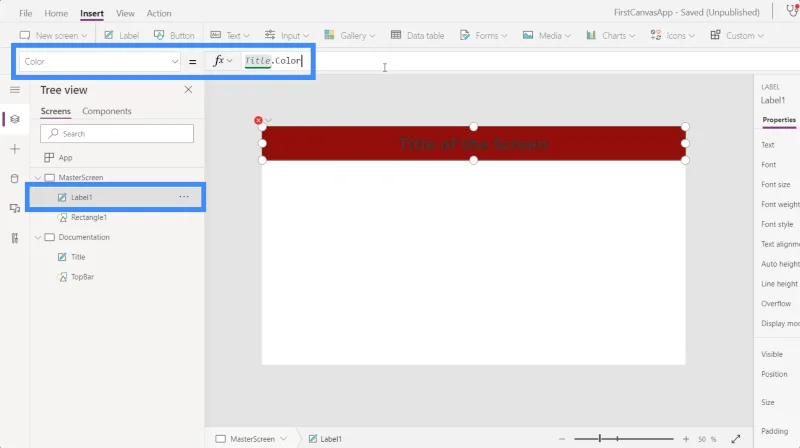Image resolution: width=800 pixels, height=448 pixels.
Task: Open the Icons dropdown
Action: (672, 35)
